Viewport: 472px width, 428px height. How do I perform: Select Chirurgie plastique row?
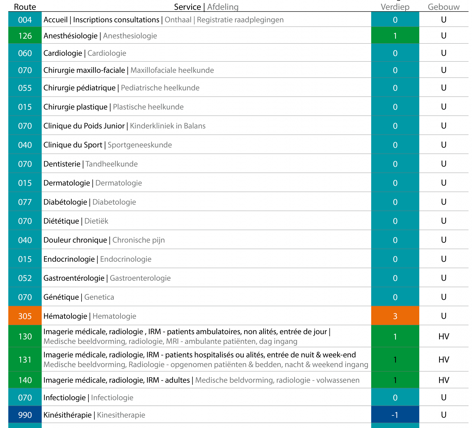(238, 107)
